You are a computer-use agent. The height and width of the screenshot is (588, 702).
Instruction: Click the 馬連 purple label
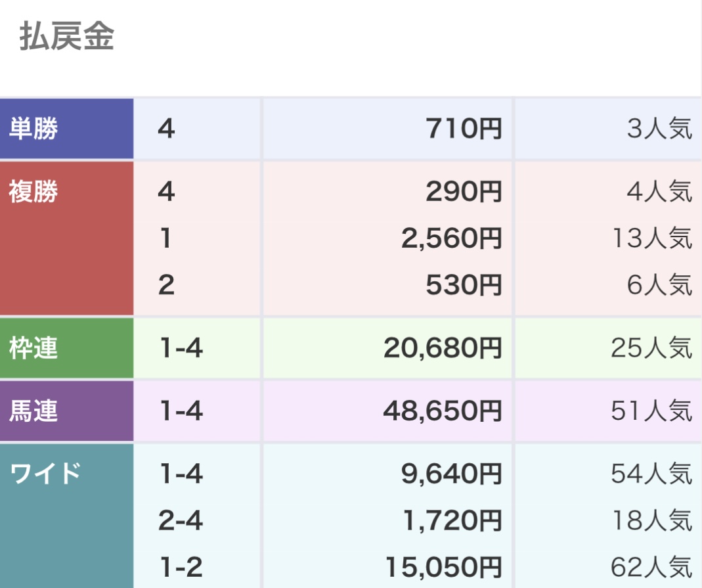point(67,411)
